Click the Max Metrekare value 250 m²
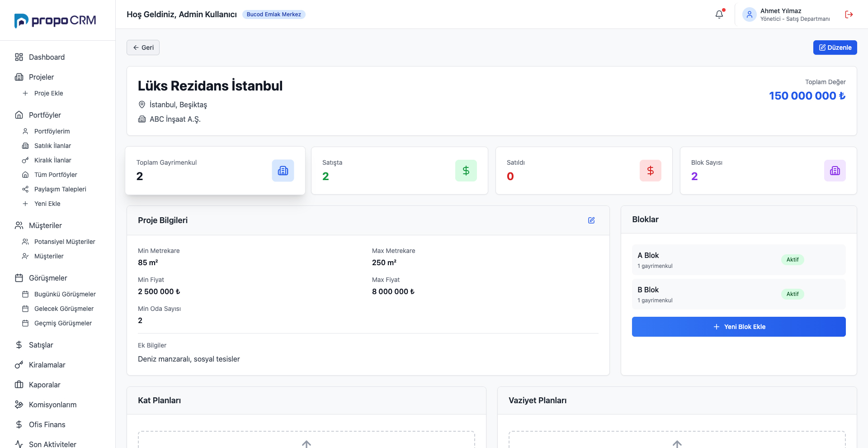 pyautogui.click(x=384, y=262)
